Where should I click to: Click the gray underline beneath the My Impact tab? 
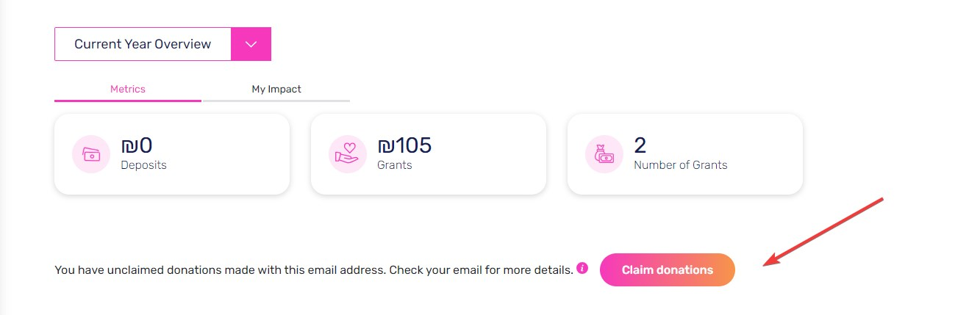point(276,100)
